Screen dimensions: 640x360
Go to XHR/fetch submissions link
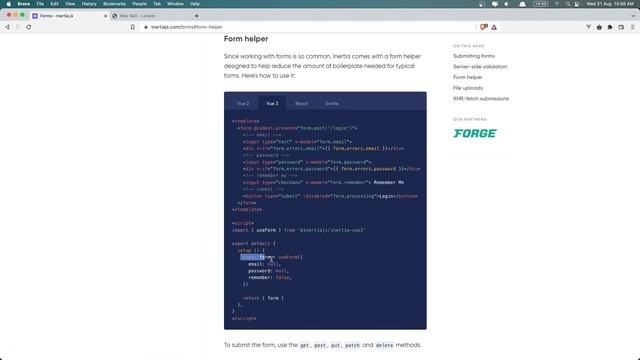tap(481, 98)
